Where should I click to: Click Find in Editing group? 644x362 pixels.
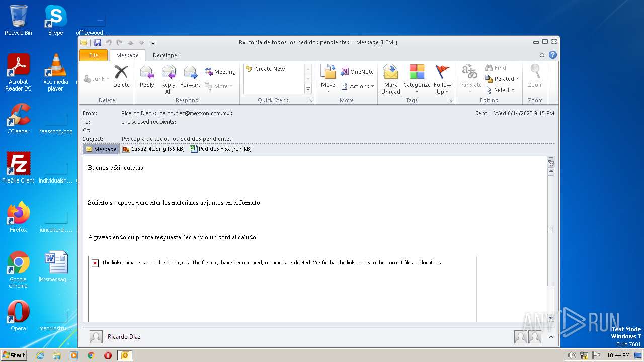click(x=496, y=68)
